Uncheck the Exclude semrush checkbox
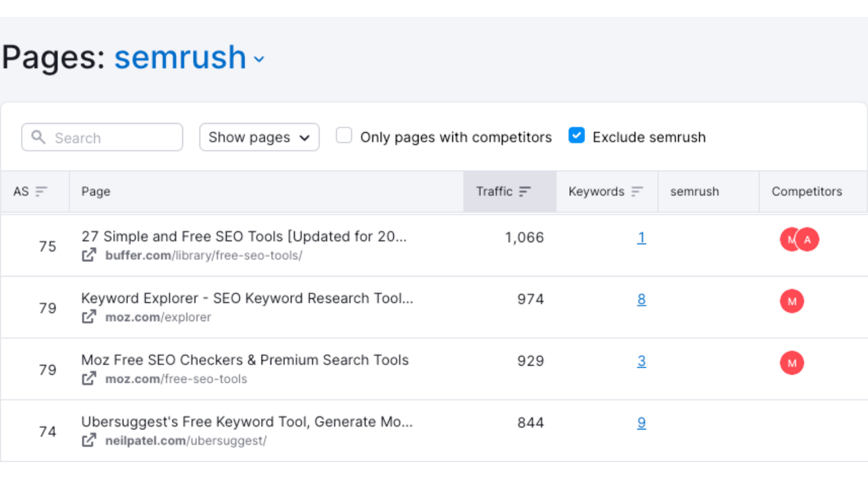868x488 pixels. point(576,135)
